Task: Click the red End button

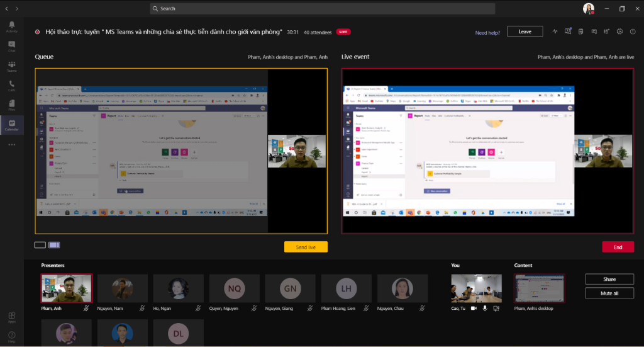Action: tap(618, 247)
